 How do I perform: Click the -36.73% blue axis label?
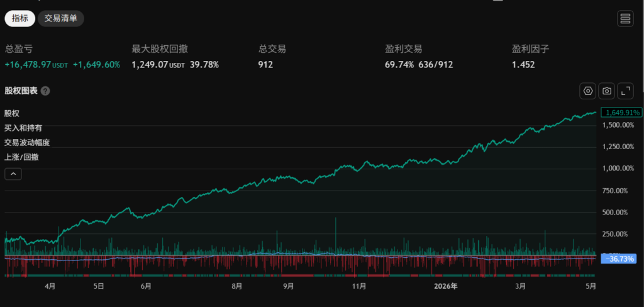[619, 259]
